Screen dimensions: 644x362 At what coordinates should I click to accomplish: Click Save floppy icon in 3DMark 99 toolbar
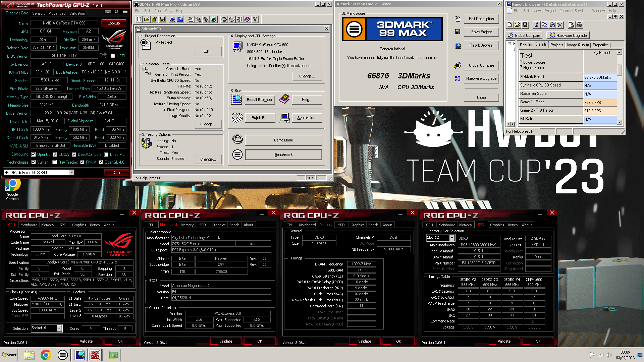tap(162, 19)
